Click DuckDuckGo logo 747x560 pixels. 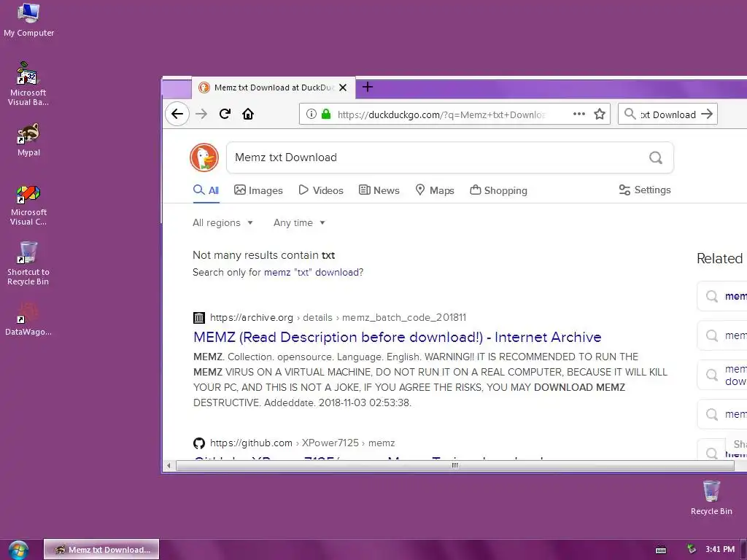(204, 157)
